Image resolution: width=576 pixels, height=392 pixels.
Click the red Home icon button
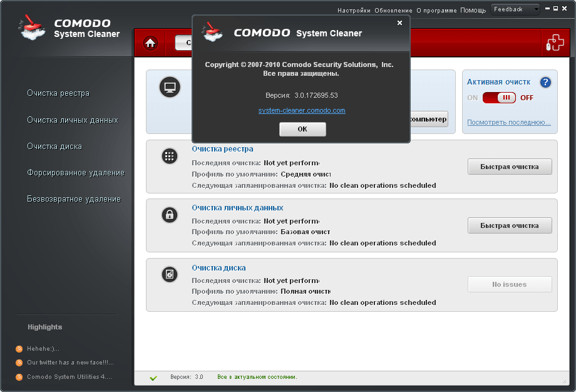coord(150,43)
